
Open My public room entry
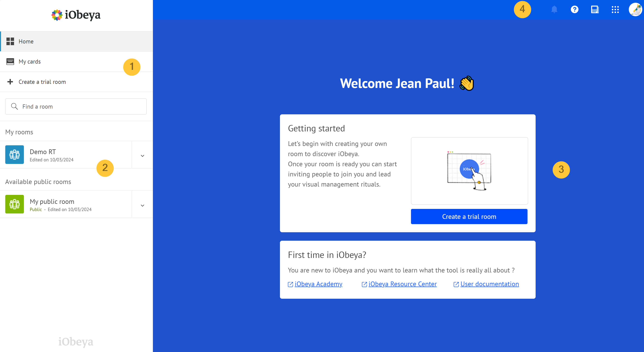coord(66,205)
